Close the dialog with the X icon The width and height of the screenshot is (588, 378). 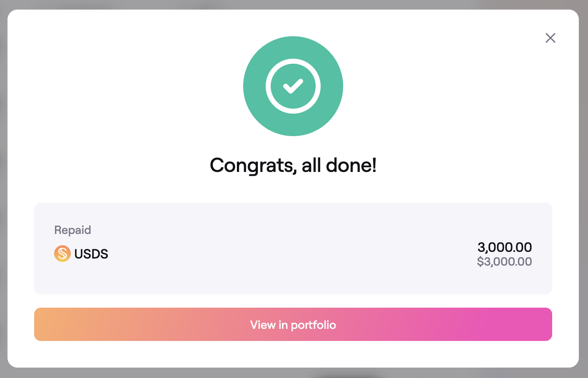[x=550, y=38]
